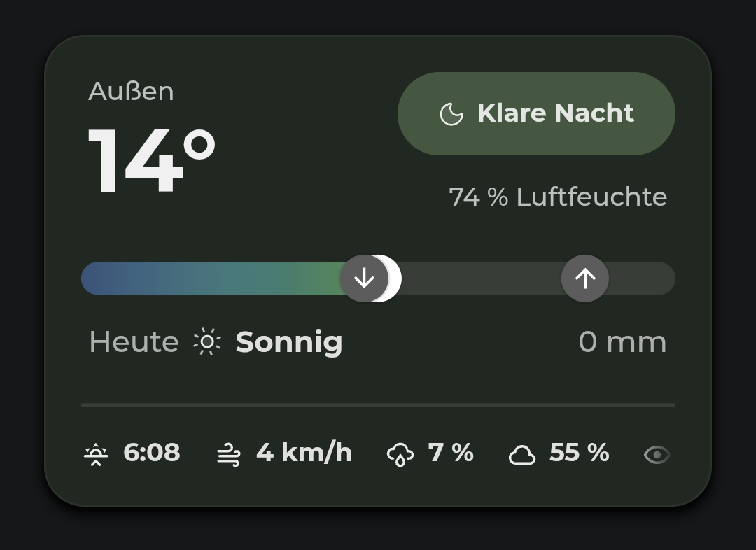This screenshot has width=756, height=550.
Task: Click the 7 % rain probability value
Action: tap(451, 453)
